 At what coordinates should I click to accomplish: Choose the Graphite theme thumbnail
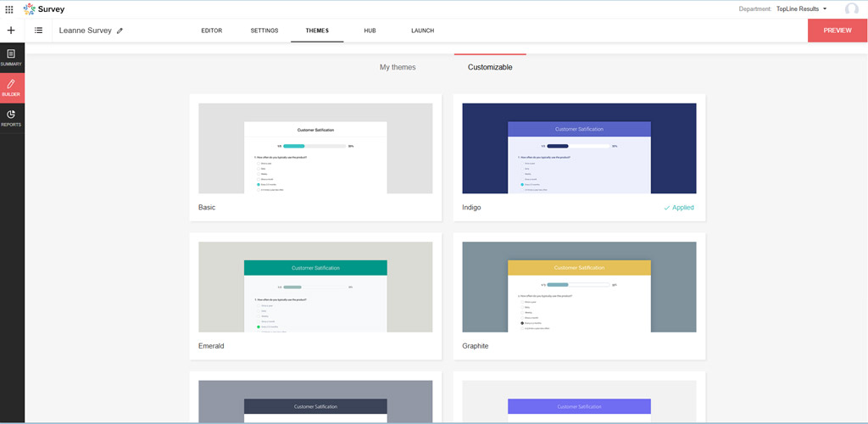(x=579, y=287)
